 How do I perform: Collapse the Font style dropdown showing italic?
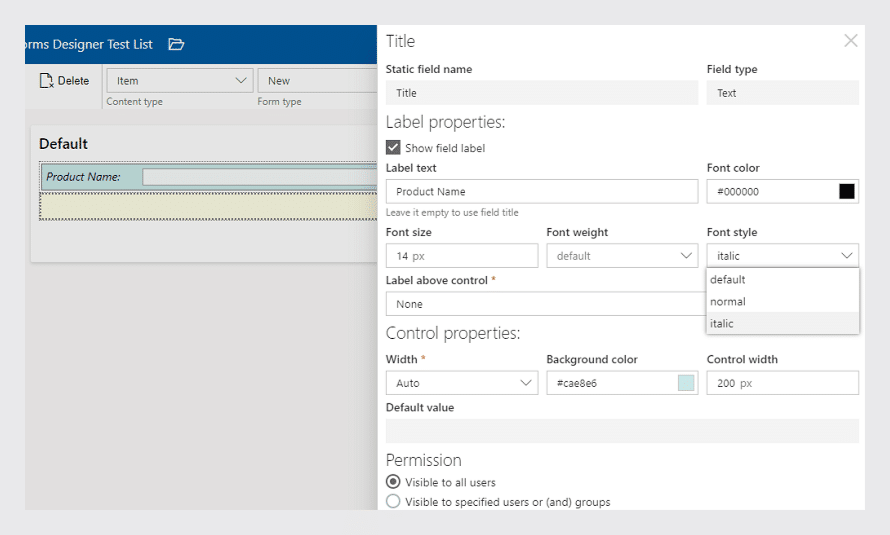pyautogui.click(x=782, y=256)
